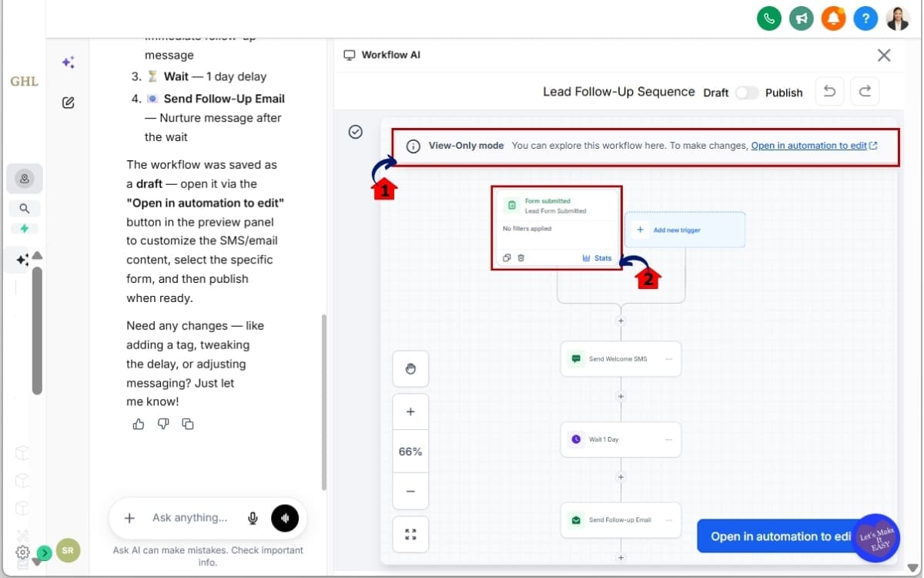Open three-dot menu on Send Follow-up Email
Screen dimensions: 924x578
click(x=668, y=520)
